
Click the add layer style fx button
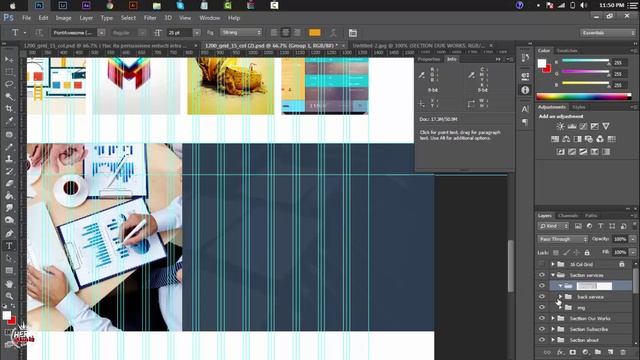(560, 352)
